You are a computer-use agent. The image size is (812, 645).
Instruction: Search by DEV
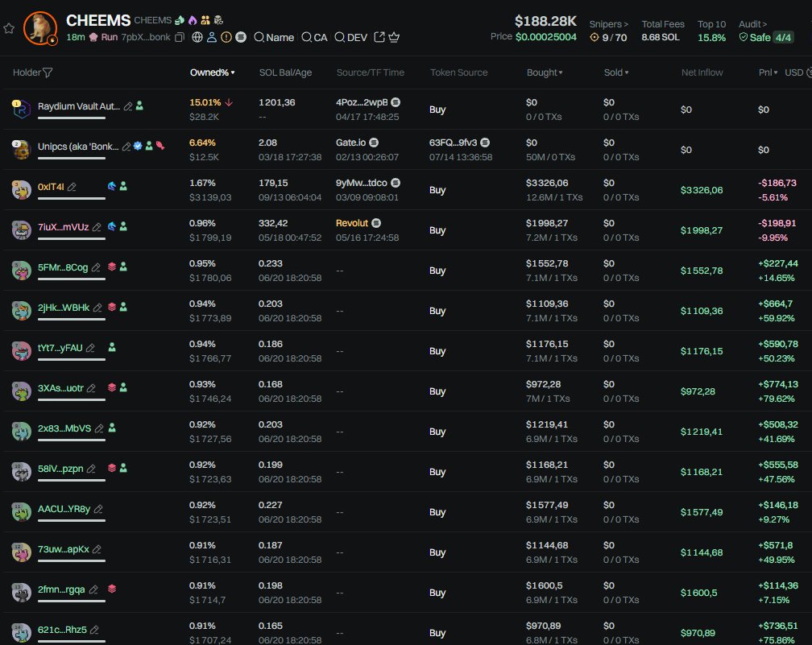[351, 37]
